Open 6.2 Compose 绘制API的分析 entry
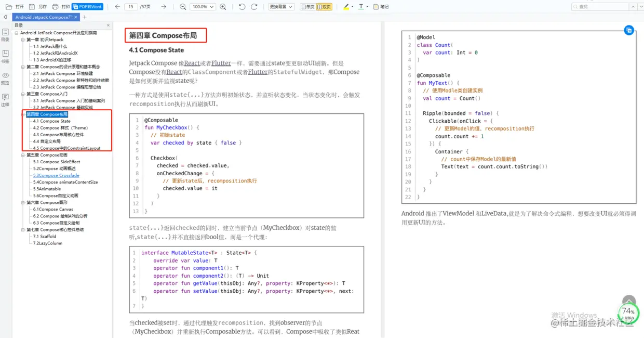The image size is (644, 338). pyautogui.click(x=60, y=216)
